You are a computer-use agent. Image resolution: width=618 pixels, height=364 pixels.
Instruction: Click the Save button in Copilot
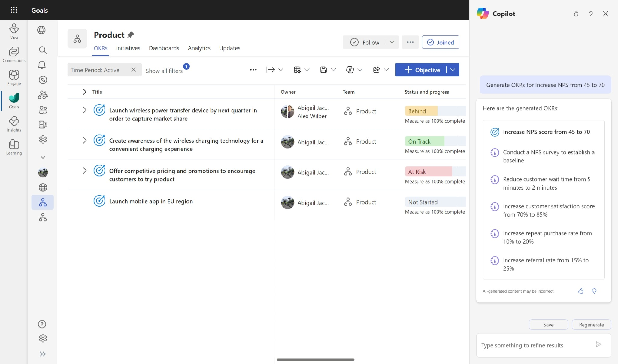tap(548, 325)
